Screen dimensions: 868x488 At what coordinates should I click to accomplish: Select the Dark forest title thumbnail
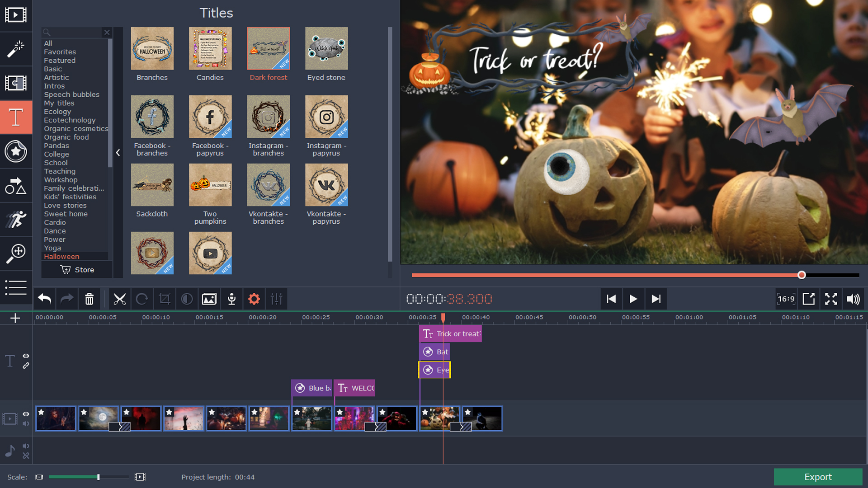tap(268, 48)
